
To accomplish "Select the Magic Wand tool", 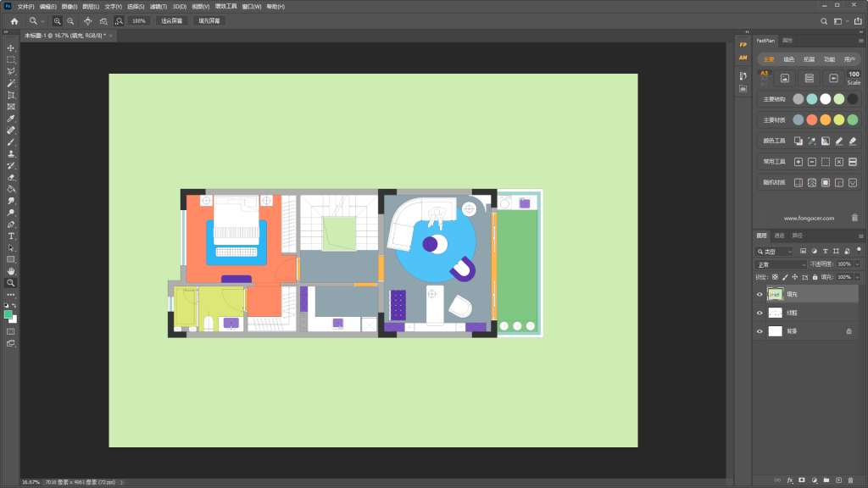I will [10, 83].
